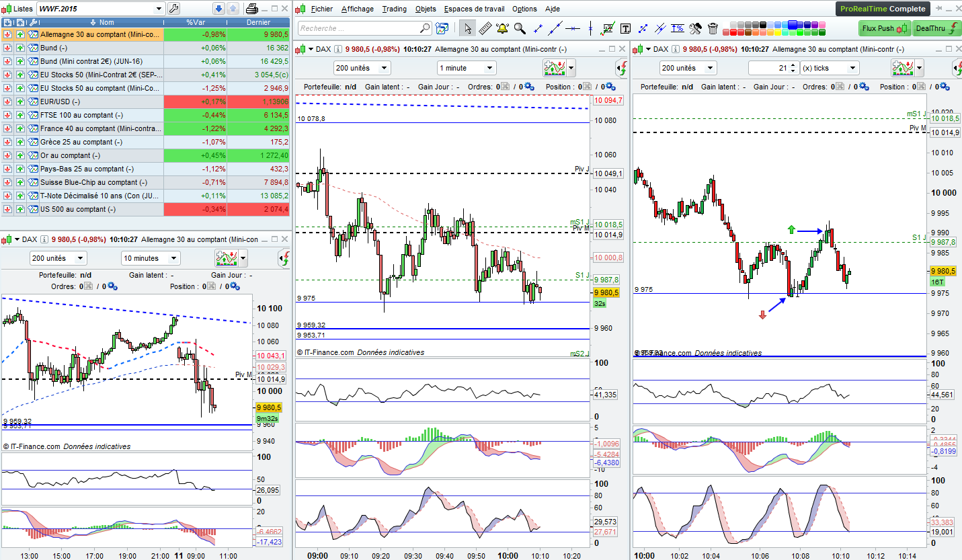The image size is (962, 560).
Task: Expand indicator dropdown arrow in 1 minute chart
Action: pyautogui.click(x=571, y=68)
